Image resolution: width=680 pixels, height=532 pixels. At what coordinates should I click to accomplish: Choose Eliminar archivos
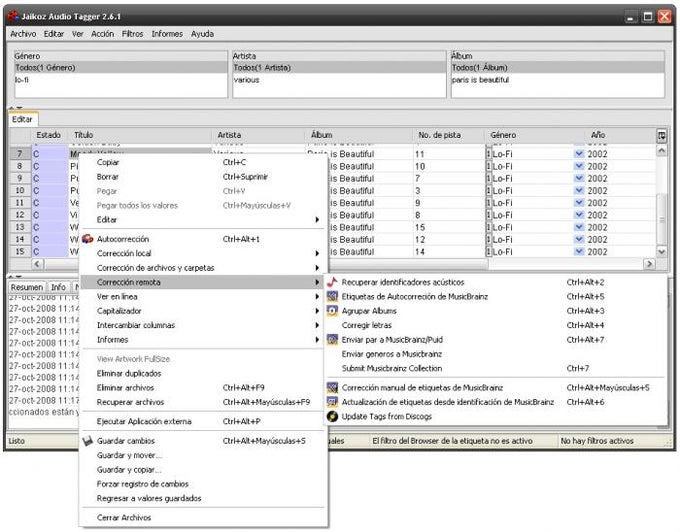(203, 388)
